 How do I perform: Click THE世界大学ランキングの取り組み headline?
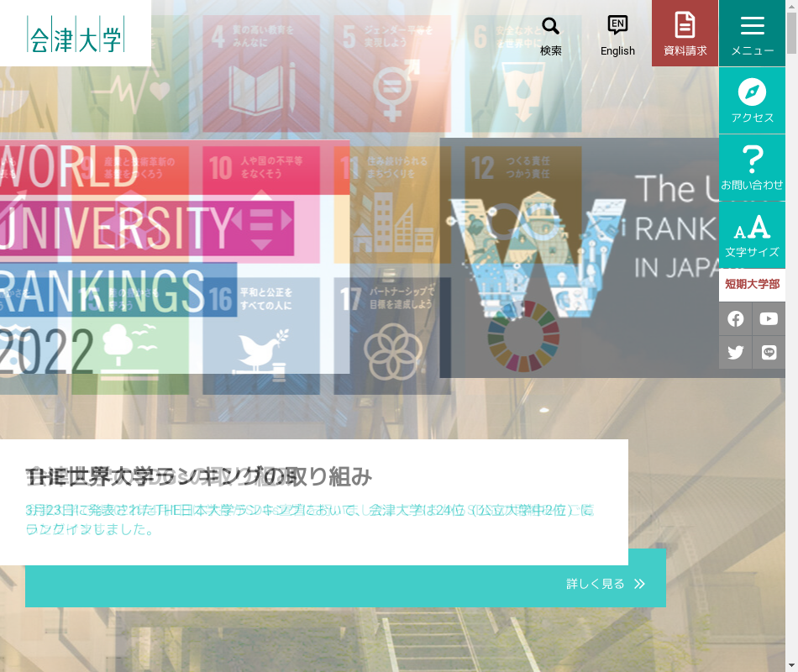coord(199,477)
